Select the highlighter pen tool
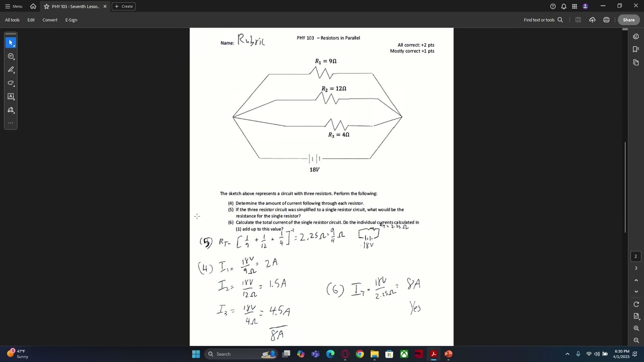Image resolution: width=644 pixels, height=362 pixels. [11, 69]
